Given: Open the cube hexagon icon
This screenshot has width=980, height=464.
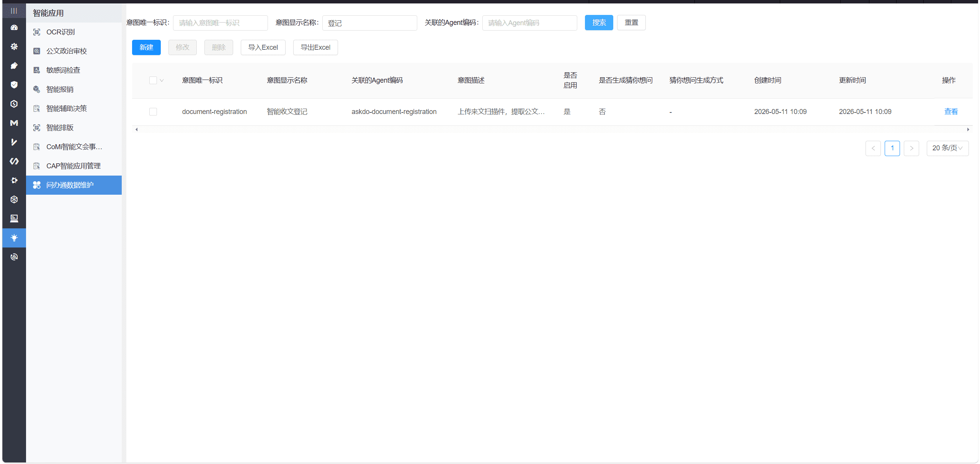Looking at the screenshot, I should click(x=14, y=199).
